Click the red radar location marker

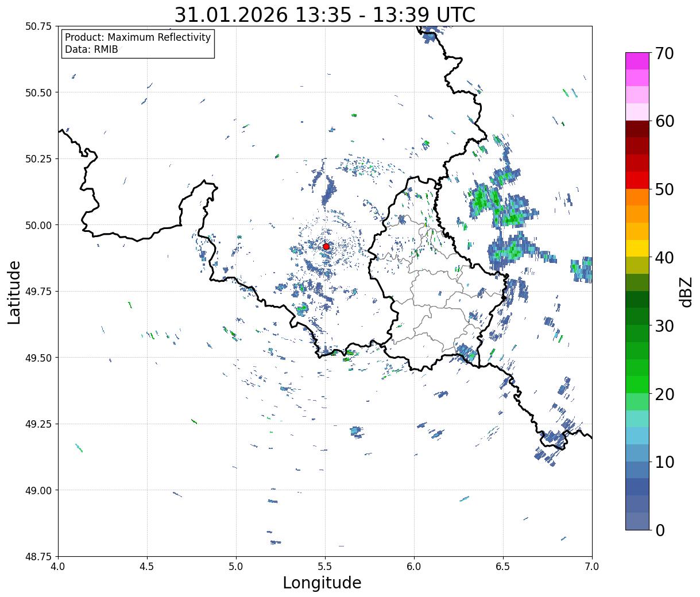326,246
